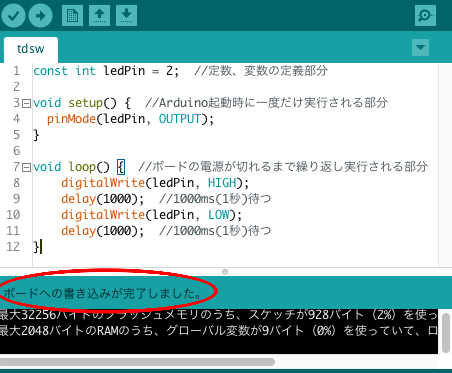Click line number 2 in the gutter
Viewport: 452px width, 373px height.
17,87
